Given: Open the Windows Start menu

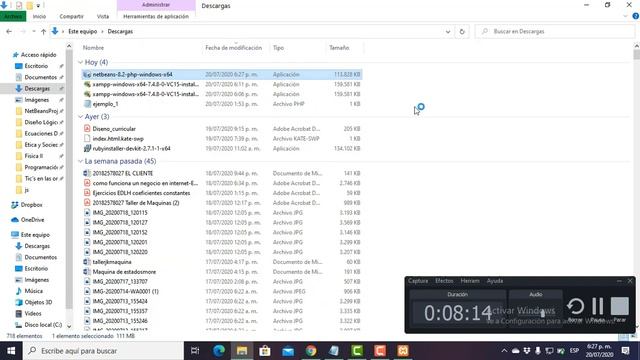Looking at the screenshot, I should coord(11,351).
